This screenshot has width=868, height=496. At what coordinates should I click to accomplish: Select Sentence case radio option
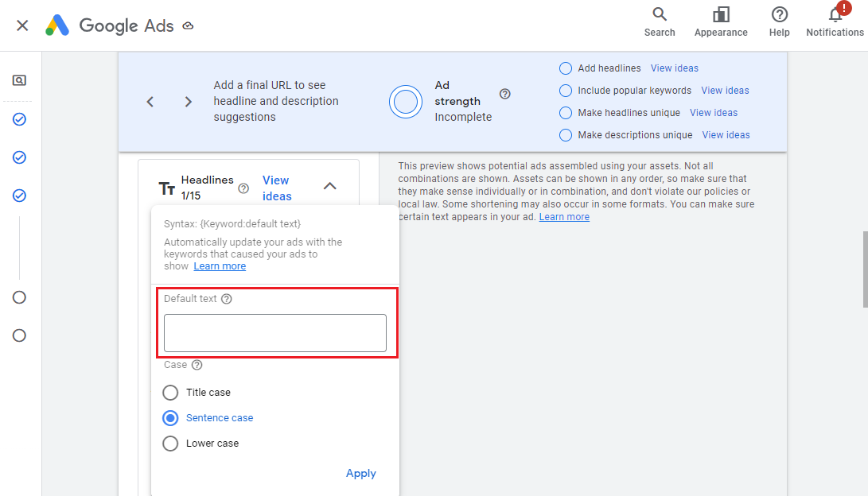tap(170, 418)
